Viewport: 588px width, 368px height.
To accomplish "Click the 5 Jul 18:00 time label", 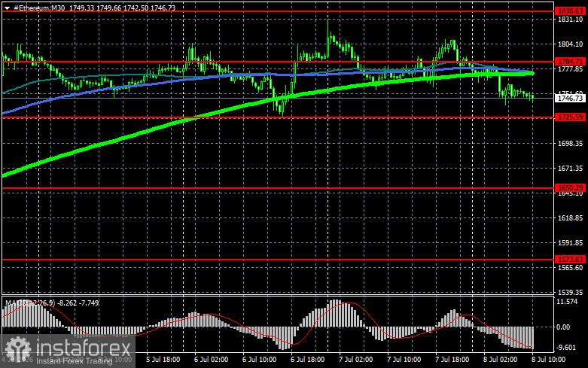I will 163,360.
